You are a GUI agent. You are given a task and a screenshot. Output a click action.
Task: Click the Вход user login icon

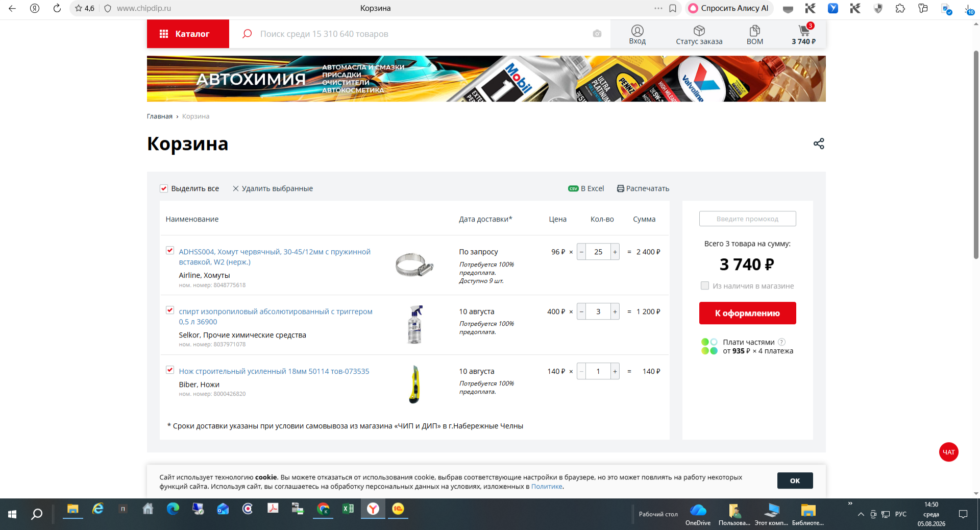[637, 31]
